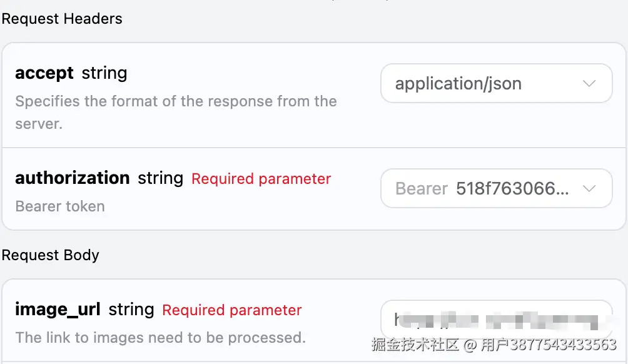Expand the Bearer token authorization dropdown

tap(496, 189)
